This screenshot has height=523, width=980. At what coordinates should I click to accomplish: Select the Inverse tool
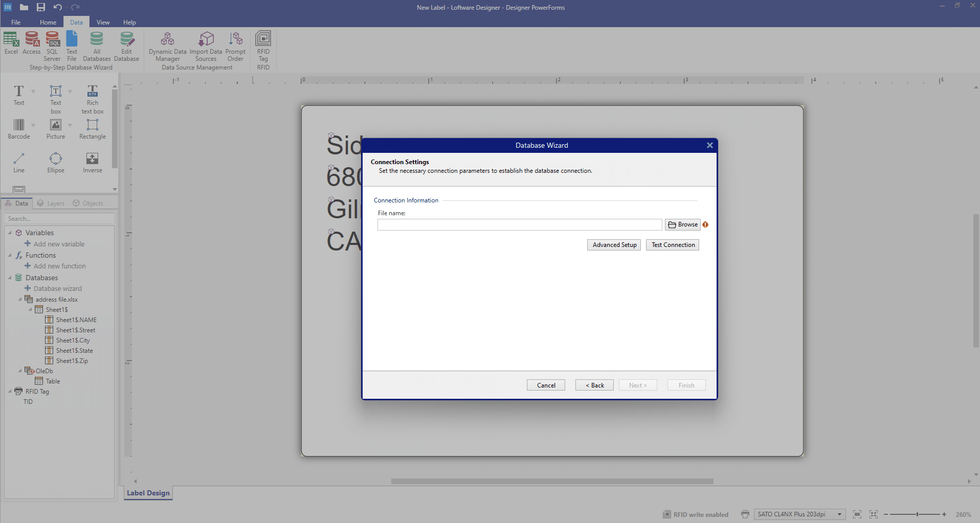point(92,162)
